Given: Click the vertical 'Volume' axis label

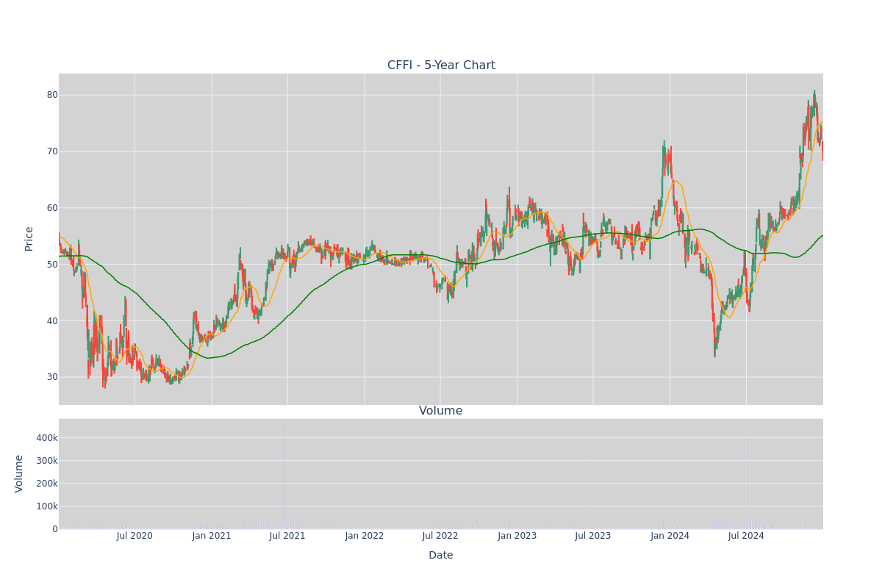Looking at the screenshot, I should (x=20, y=473).
